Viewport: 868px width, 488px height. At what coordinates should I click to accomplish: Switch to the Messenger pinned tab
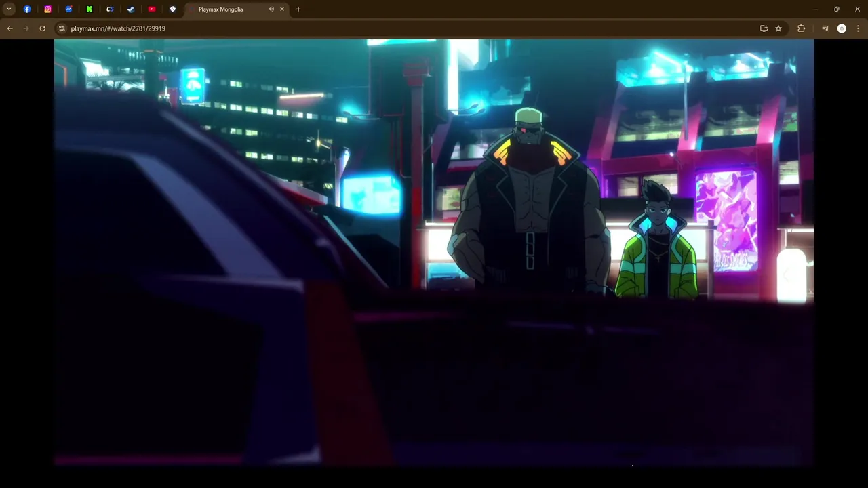pyautogui.click(x=68, y=9)
